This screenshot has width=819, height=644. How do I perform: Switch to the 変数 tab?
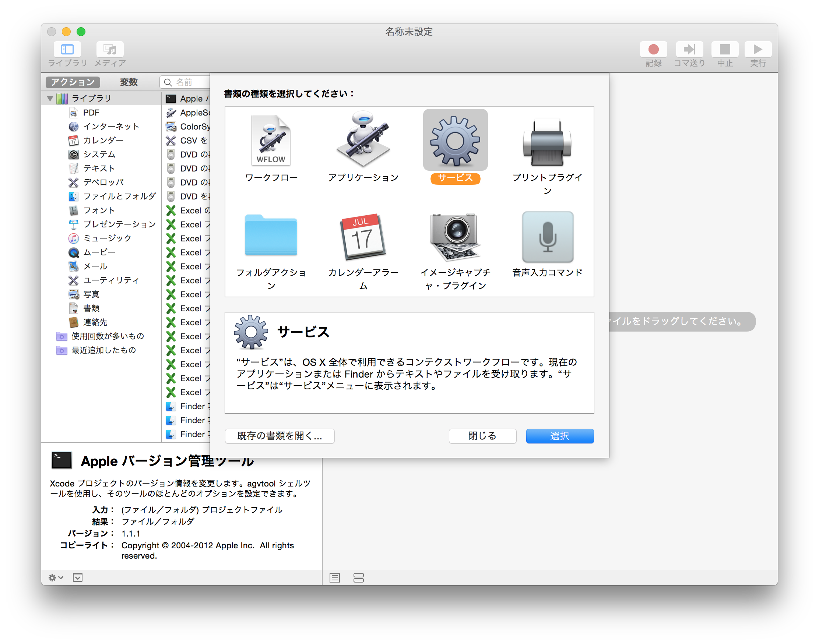click(129, 82)
